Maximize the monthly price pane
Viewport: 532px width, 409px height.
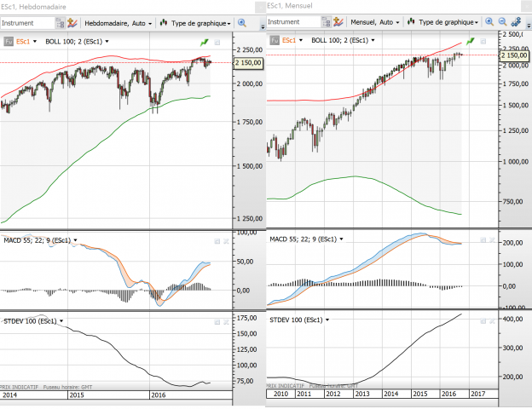coord(483,42)
